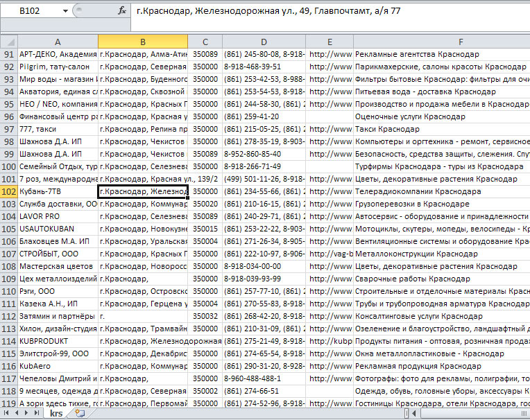Select row 91 header
Viewport: 530px width, 420px height.
[x=9, y=54]
